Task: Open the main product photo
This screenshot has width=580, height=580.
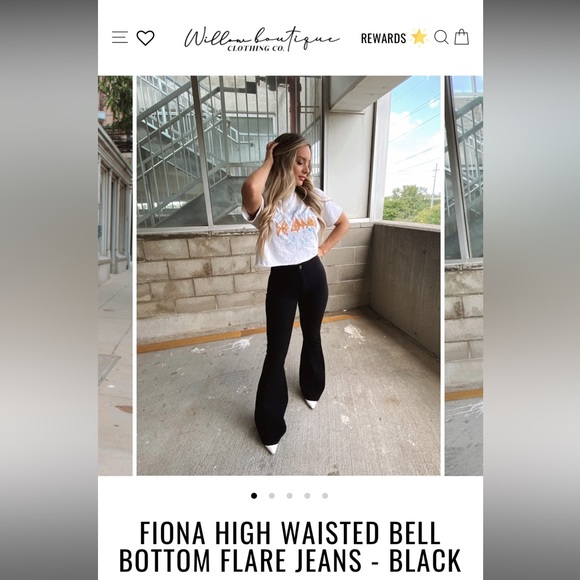Action: 289,276
